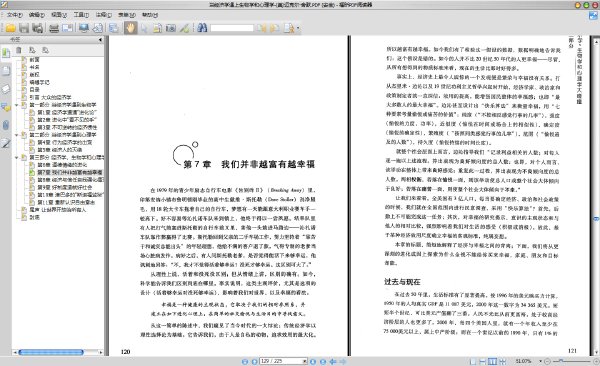Select the 第4章 bookmark entry
The width and height of the screenshot is (600, 366).
65,142
